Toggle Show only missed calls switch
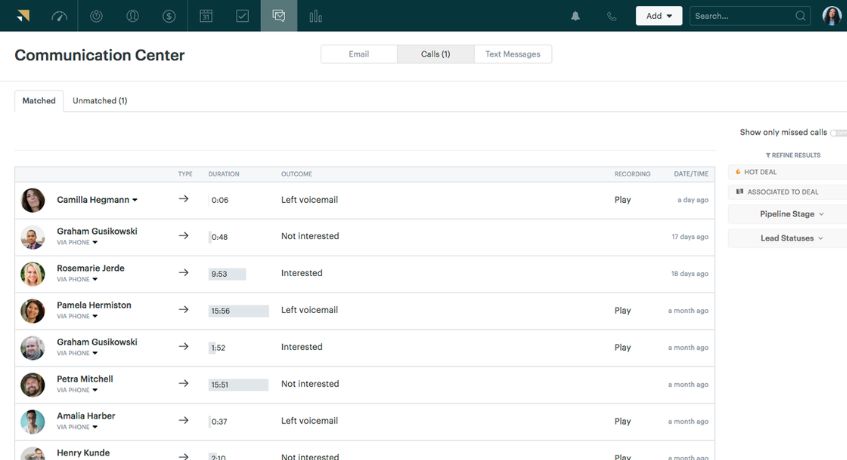The image size is (847, 460). [838, 132]
